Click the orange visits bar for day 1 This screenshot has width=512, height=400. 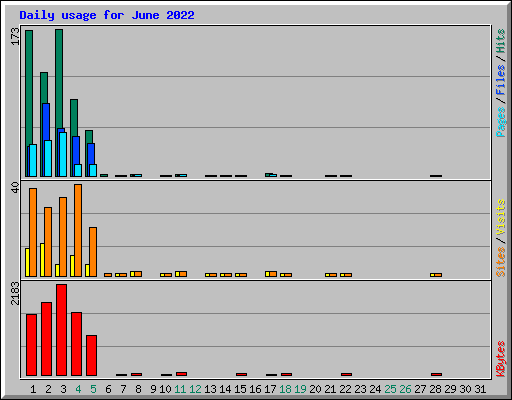[33, 232]
